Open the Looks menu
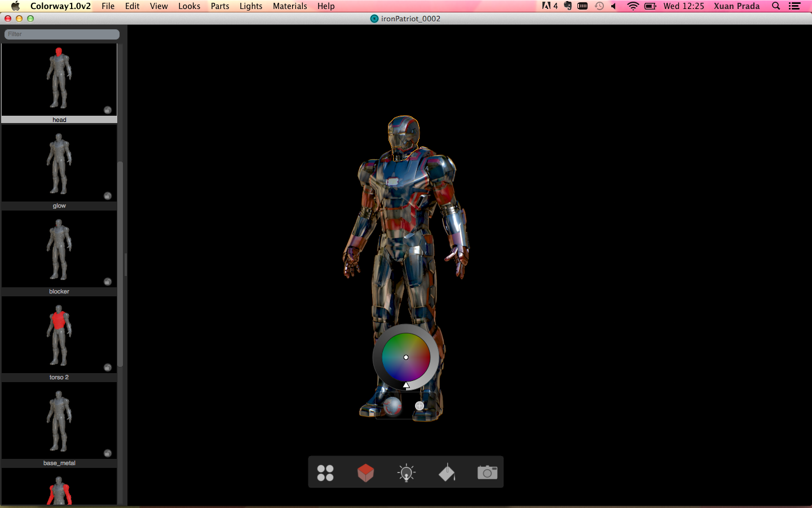This screenshot has height=508, width=812. 189,6
